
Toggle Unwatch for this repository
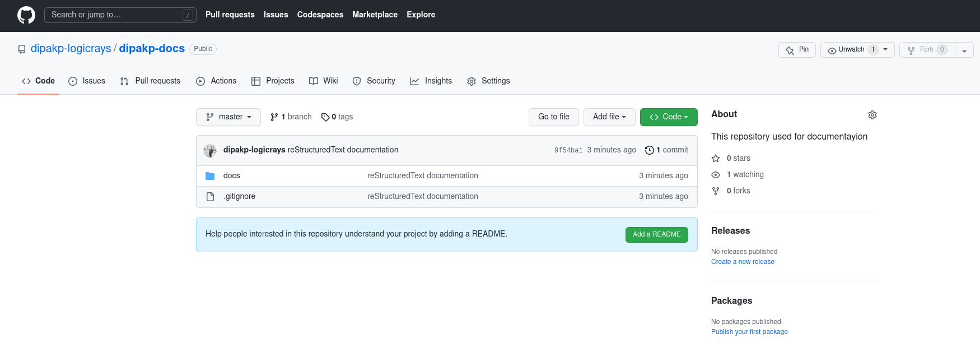tap(857, 50)
